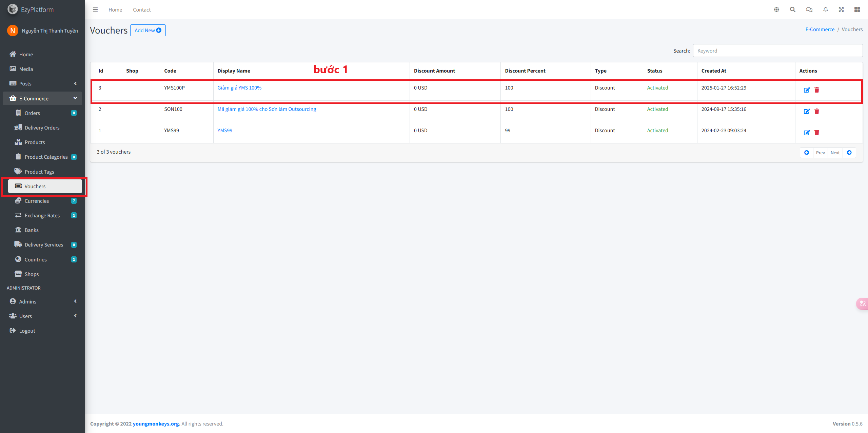This screenshot has width=868, height=433.
Task: Open the Giảm giá YMS 100% voucher link
Action: (239, 88)
